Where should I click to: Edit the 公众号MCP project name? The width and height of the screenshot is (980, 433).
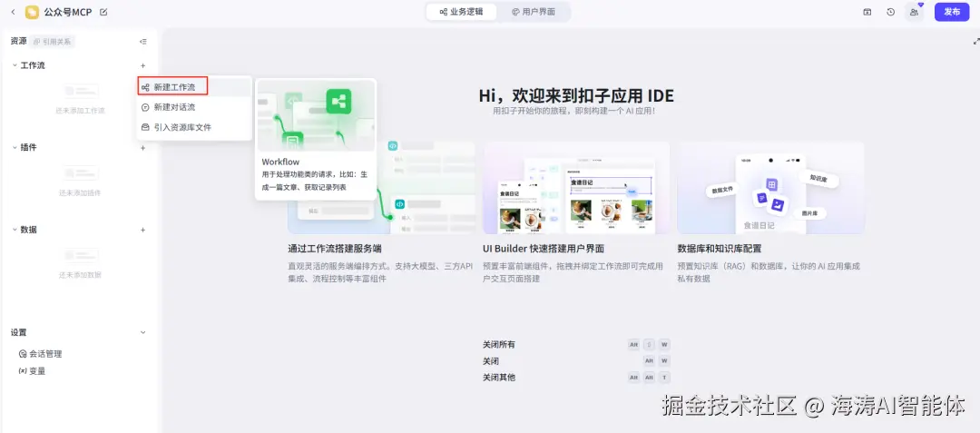[103, 12]
